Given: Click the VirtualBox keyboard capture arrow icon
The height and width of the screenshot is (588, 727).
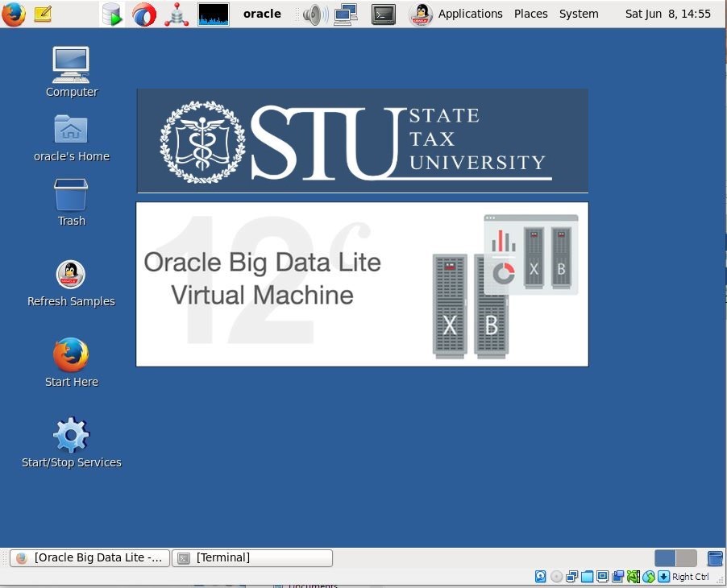Looking at the screenshot, I should (x=664, y=577).
